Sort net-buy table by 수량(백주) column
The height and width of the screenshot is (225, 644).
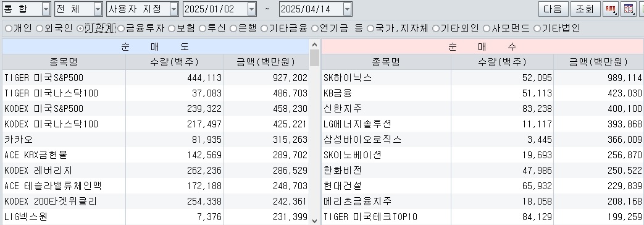[503, 62]
